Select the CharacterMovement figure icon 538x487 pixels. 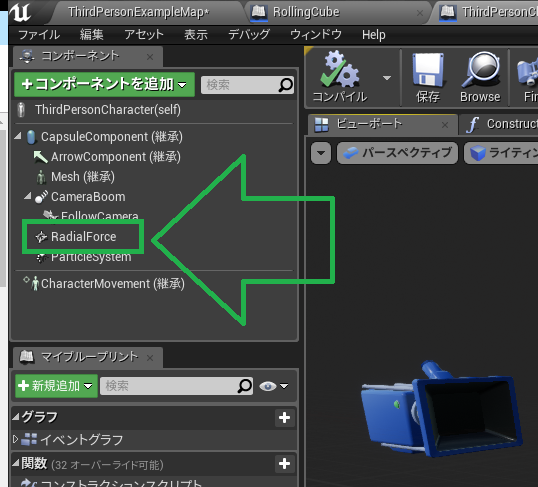click(x=35, y=283)
